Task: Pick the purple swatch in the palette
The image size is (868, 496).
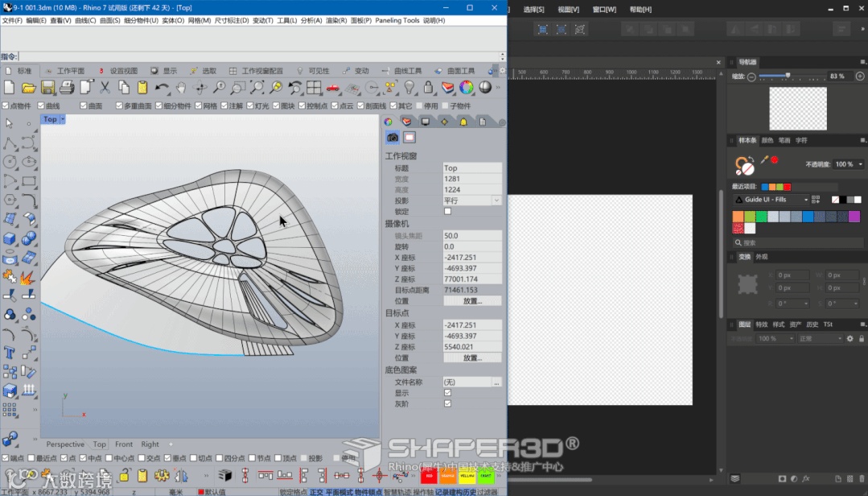Action: 854,217
